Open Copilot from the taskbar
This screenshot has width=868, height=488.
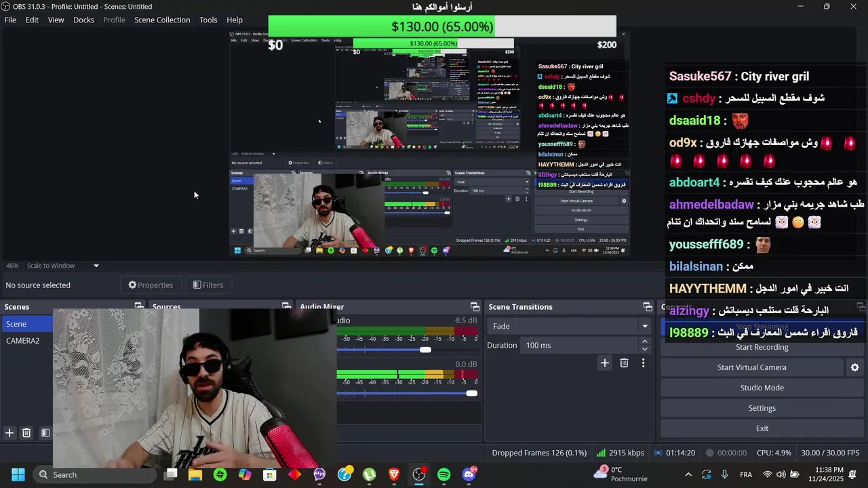245,474
